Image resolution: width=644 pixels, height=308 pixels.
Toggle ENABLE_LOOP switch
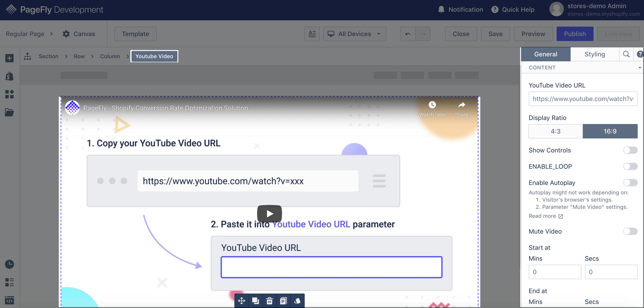pyautogui.click(x=630, y=167)
